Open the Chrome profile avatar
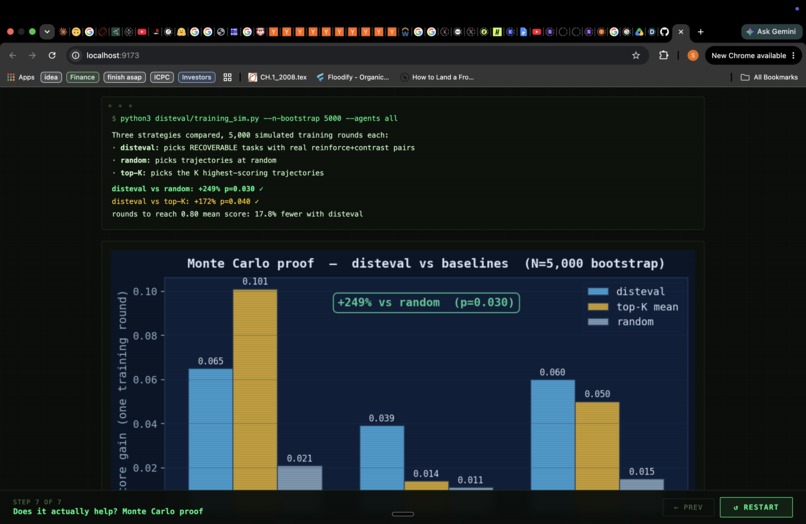Image resolution: width=806 pixels, height=524 pixels. point(693,56)
